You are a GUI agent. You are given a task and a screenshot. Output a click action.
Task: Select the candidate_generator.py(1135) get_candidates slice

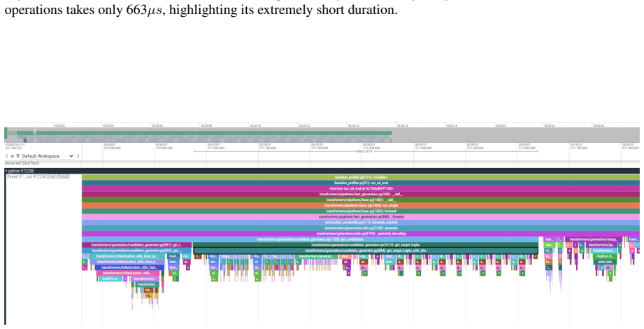[310, 239]
